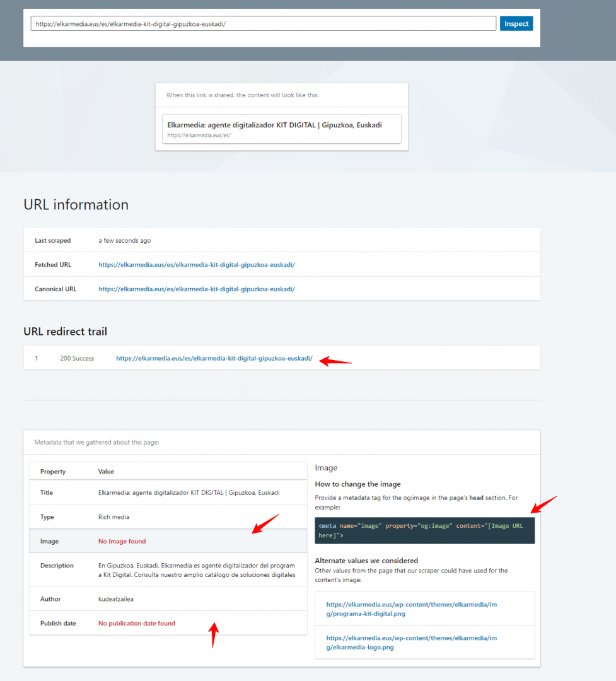Click the 'URL information' heading
Screen dimensions: 616x681
[76, 204]
